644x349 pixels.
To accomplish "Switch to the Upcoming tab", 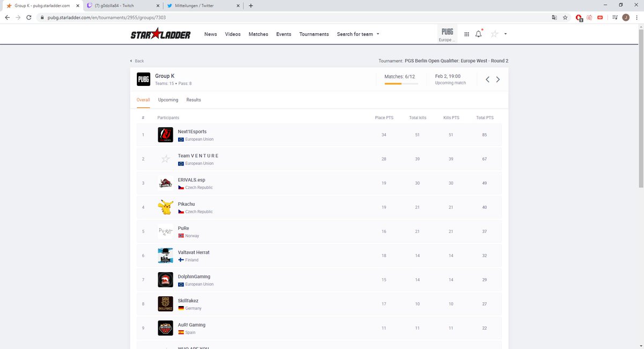I will (x=168, y=100).
